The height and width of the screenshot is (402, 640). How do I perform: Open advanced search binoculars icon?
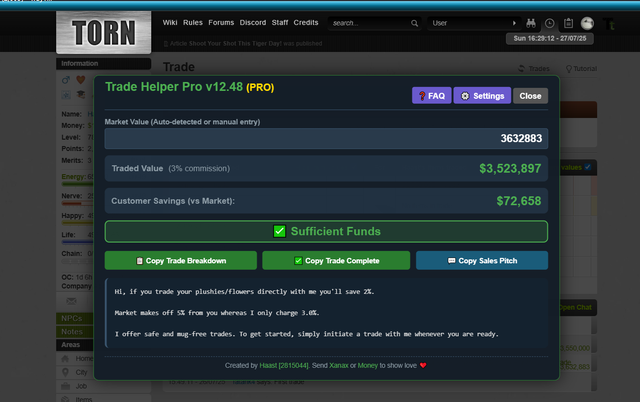pos(531,23)
